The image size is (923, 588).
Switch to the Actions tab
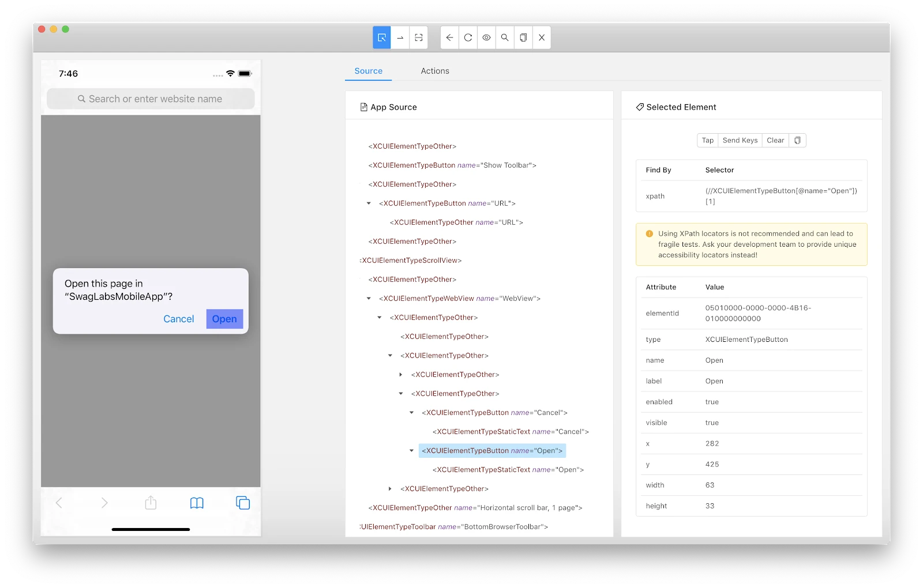[435, 71]
